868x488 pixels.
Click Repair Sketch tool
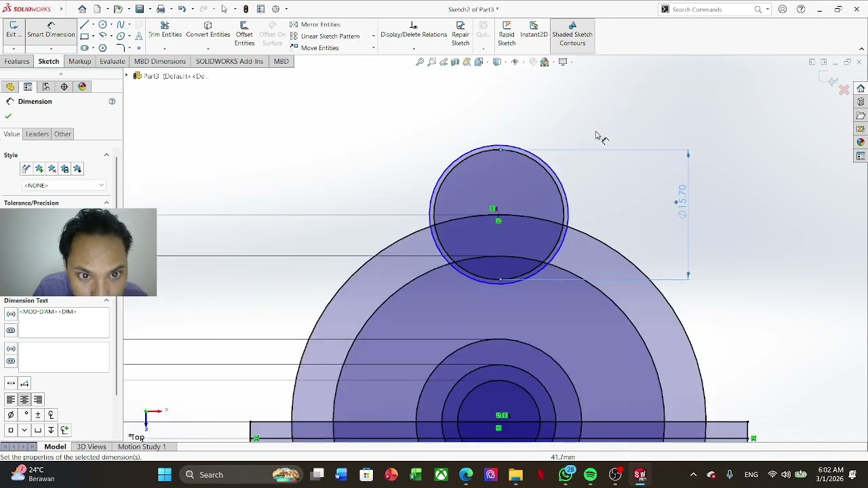click(460, 34)
